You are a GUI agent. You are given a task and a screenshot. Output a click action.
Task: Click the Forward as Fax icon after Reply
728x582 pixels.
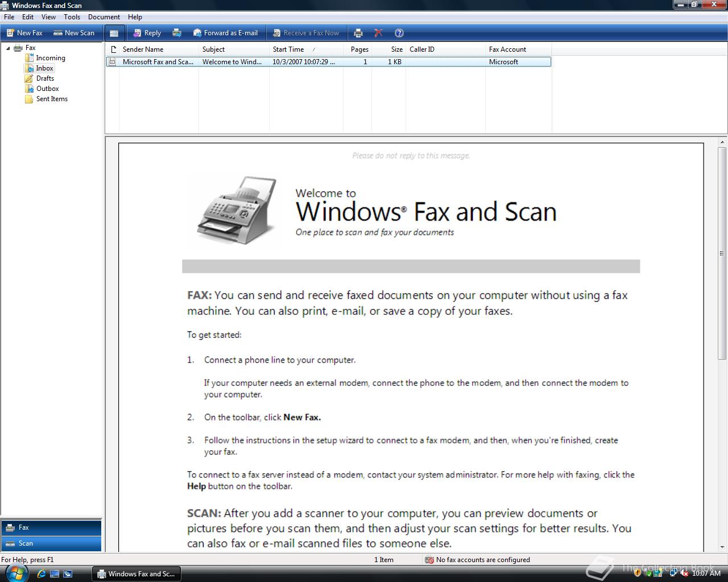click(177, 33)
